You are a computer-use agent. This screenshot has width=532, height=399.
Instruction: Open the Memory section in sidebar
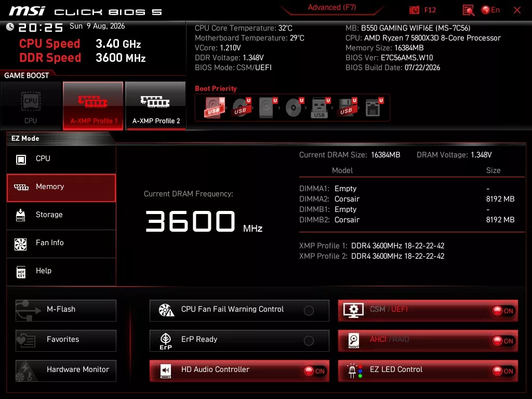pos(61,188)
